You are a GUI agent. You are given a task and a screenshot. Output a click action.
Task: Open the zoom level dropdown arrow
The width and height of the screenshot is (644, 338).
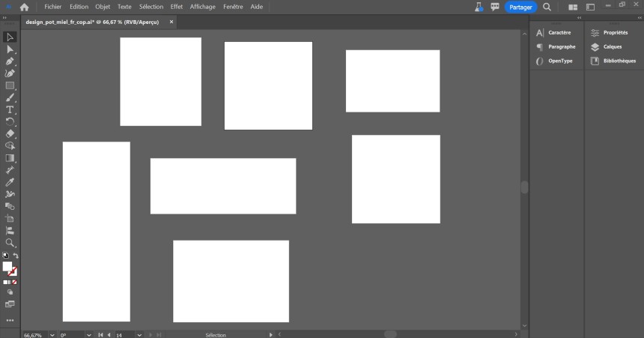coord(52,335)
